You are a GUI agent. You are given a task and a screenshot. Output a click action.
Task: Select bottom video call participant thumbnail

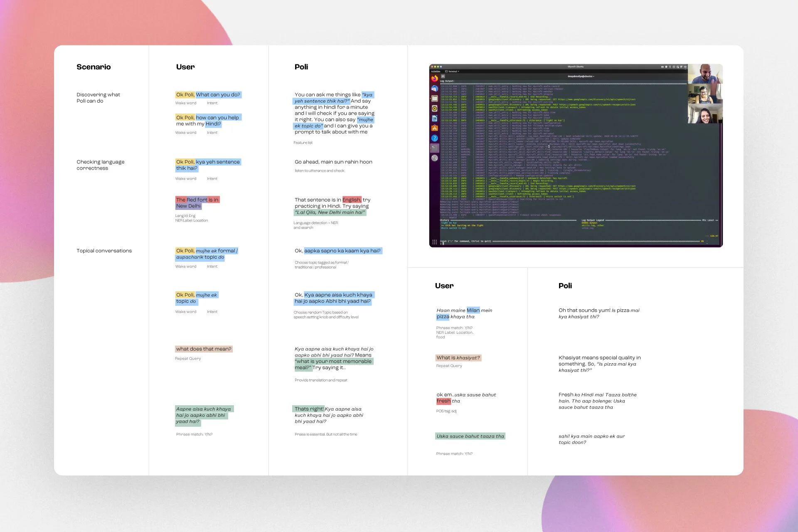click(x=705, y=114)
